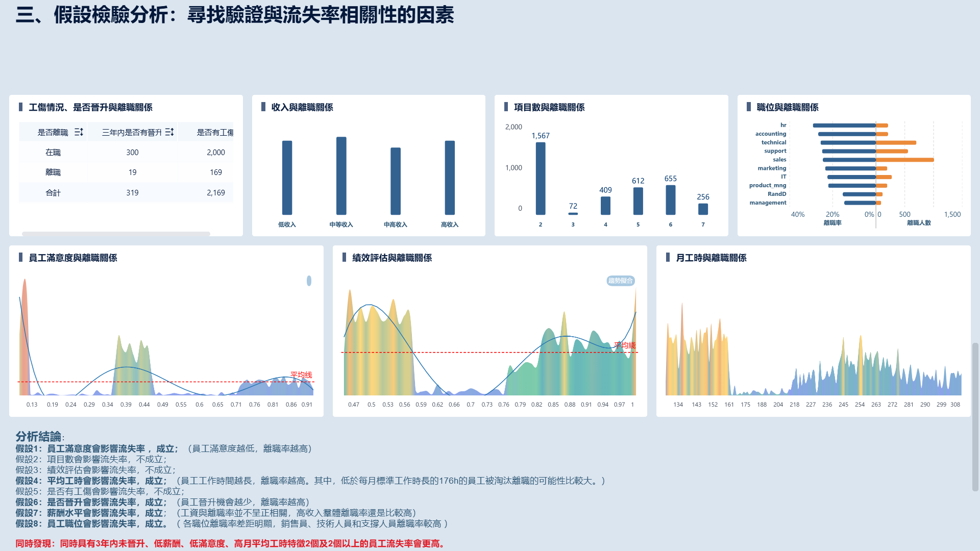Click the product_mng label in position chart
This screenshot has height=551, width=980.
click(x=768, y=185)
